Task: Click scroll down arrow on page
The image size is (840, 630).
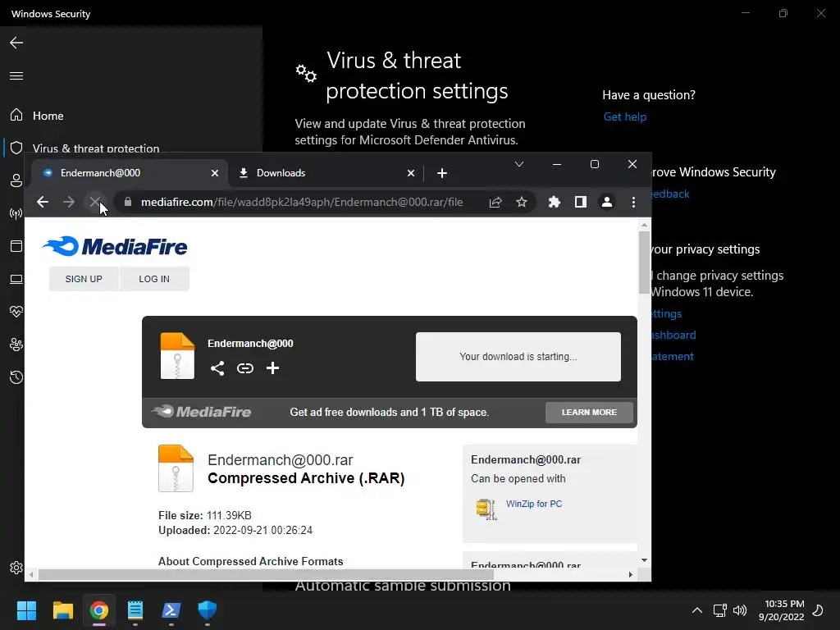Action: (644, 560)
